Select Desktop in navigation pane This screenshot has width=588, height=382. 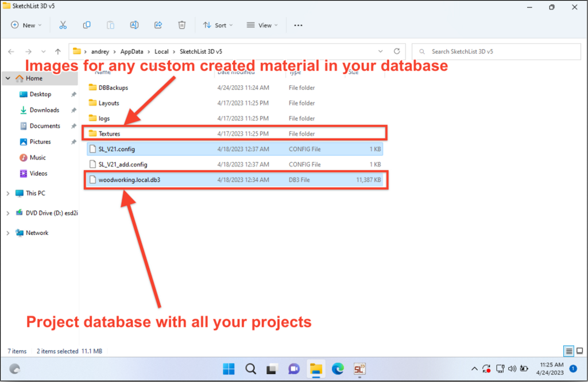pos(41,94)
